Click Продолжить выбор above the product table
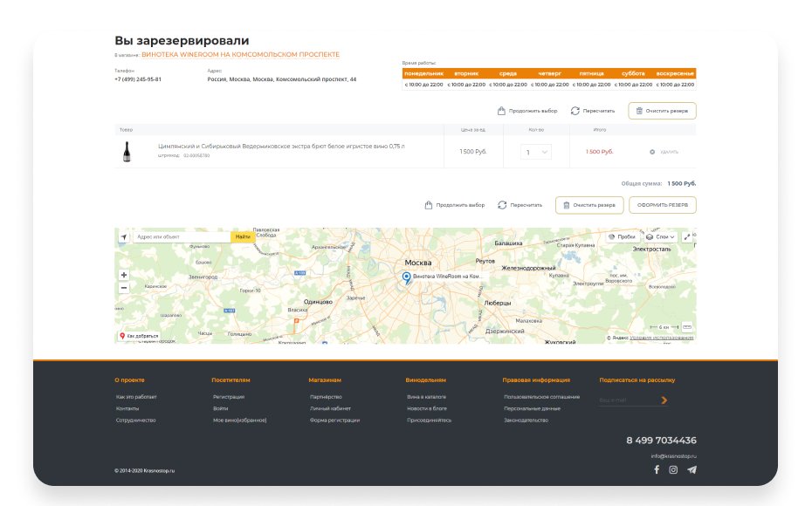Image resolution: width=812 pixels, height=506 pixels. (527, 111)
